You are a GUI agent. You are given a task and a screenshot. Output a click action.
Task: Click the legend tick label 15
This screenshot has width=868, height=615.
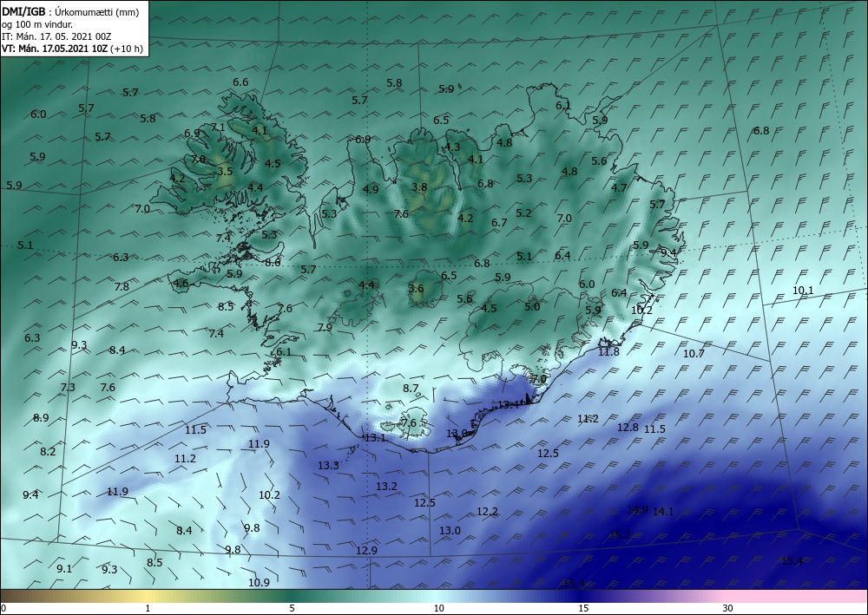[583, 608]
